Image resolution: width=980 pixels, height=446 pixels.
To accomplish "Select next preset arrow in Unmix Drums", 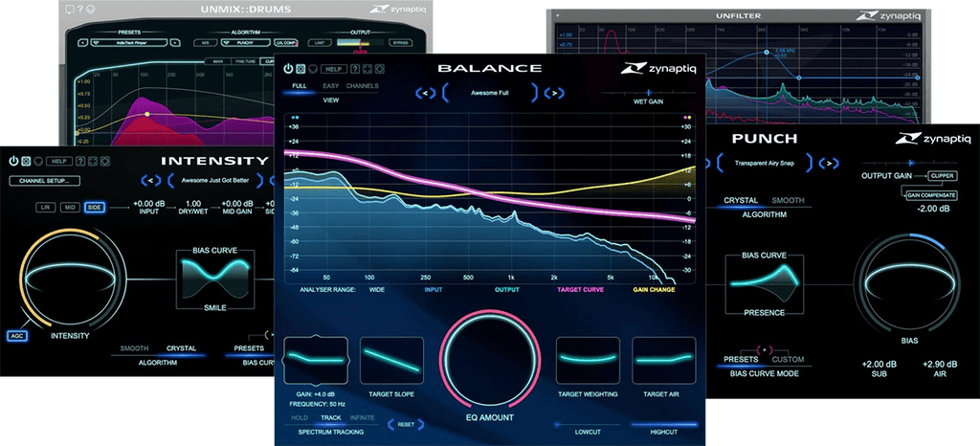I will [x=175, y=42].
